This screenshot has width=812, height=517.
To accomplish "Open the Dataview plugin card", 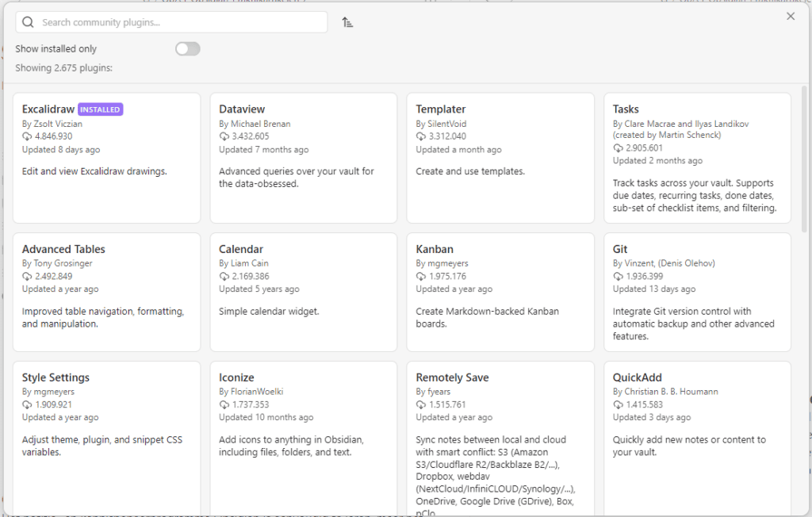I will coord(304,158).
